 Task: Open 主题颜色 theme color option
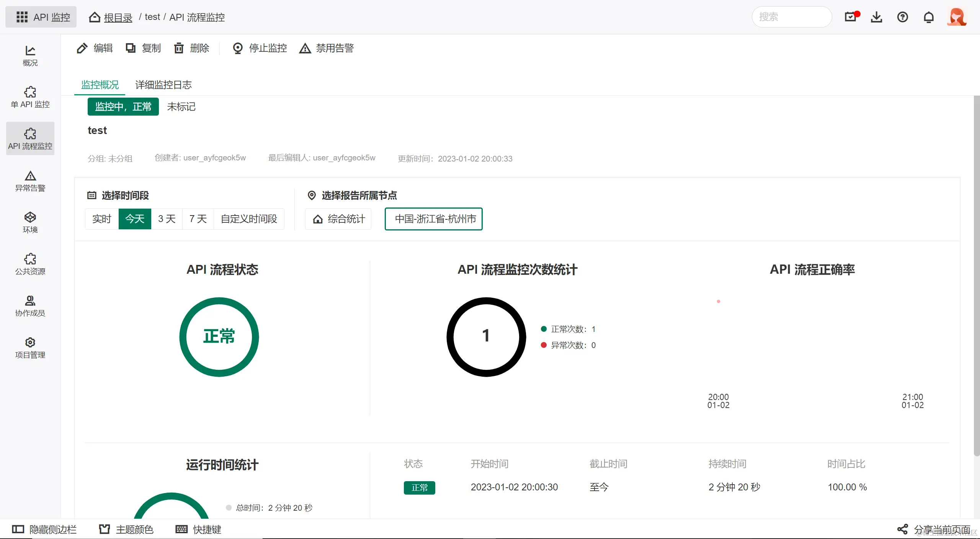(x=126, y=529)
